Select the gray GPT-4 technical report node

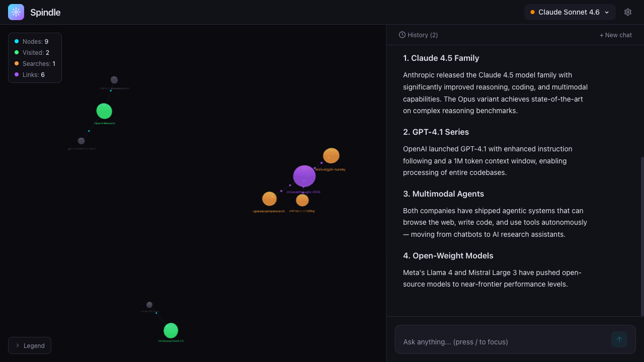82,141
